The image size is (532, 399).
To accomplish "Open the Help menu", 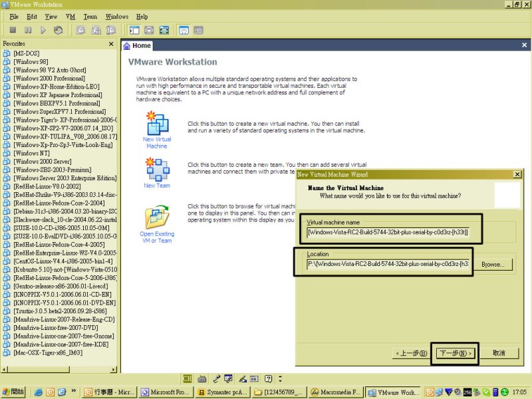I will tap(142, 16).
